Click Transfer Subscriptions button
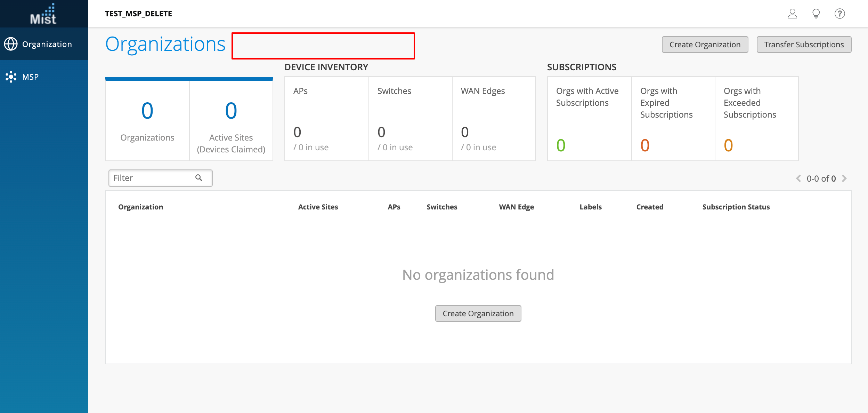Image resolution: width=868 pixels, height=413 pixels. tap(804, 45)
